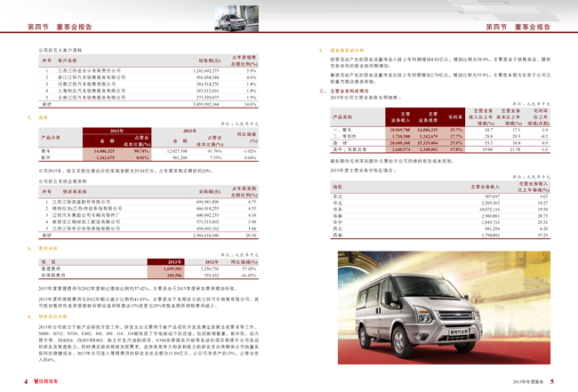Click the 西南 row in region table

pos(338,235)
